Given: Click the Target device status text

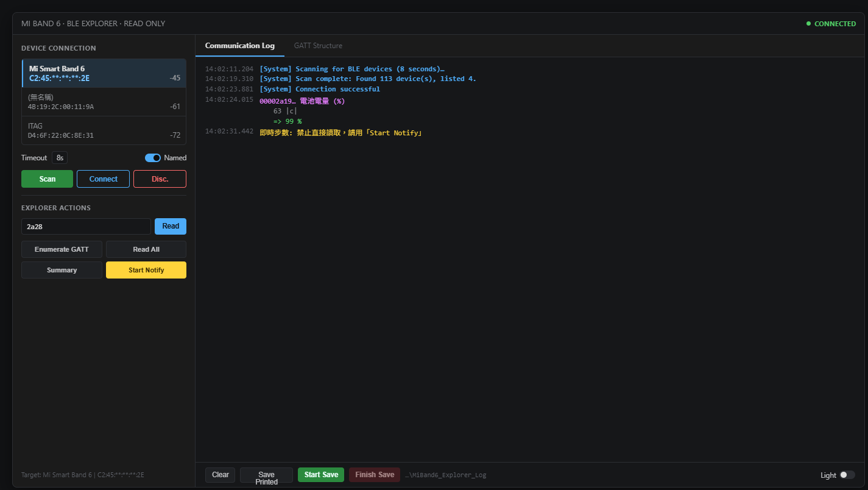Looking at the screenshot, I should point(83,475).
